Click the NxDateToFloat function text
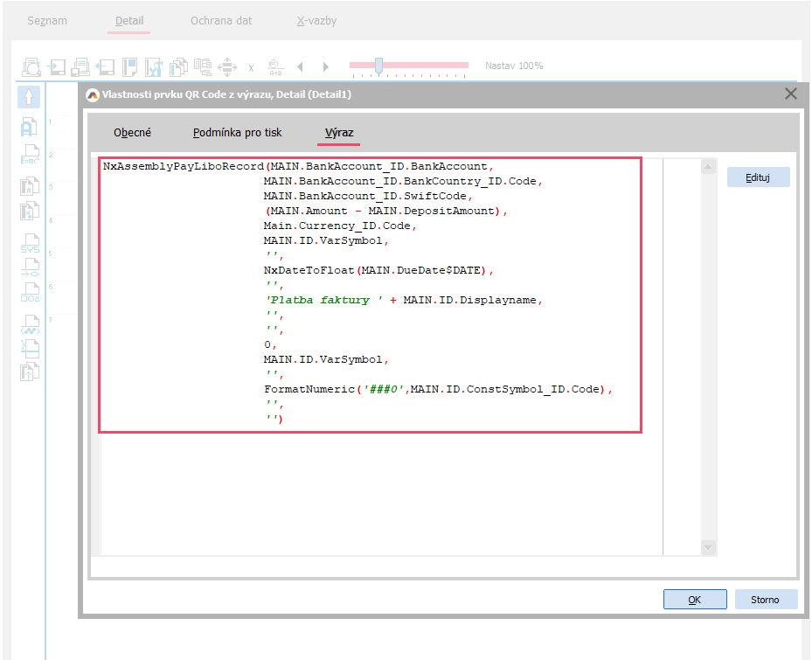 click(x=309, y=270)
